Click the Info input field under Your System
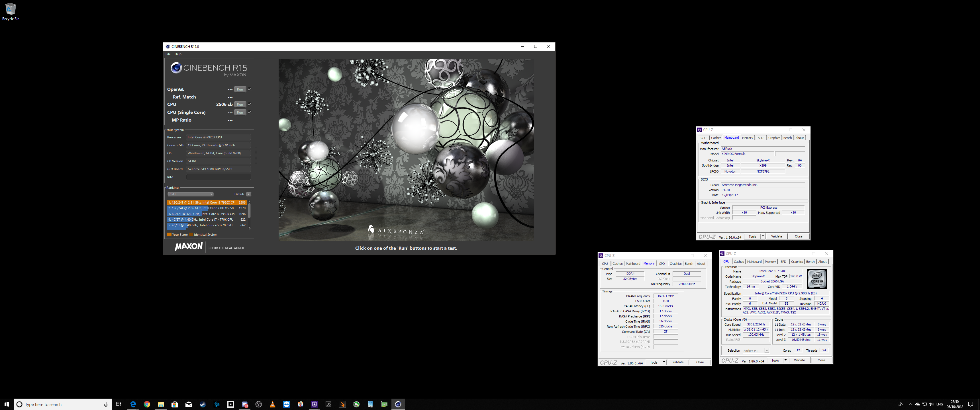 219,177
